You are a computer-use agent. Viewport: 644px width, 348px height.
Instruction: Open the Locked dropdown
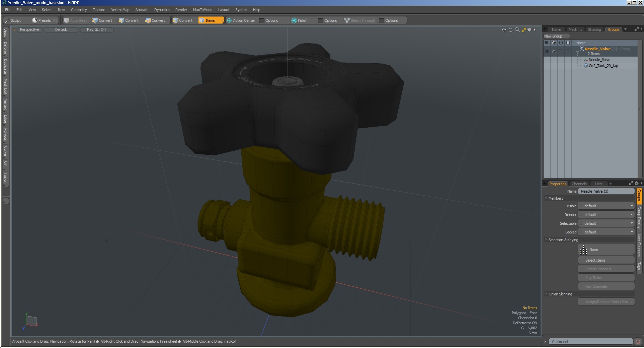coord(609,232)
